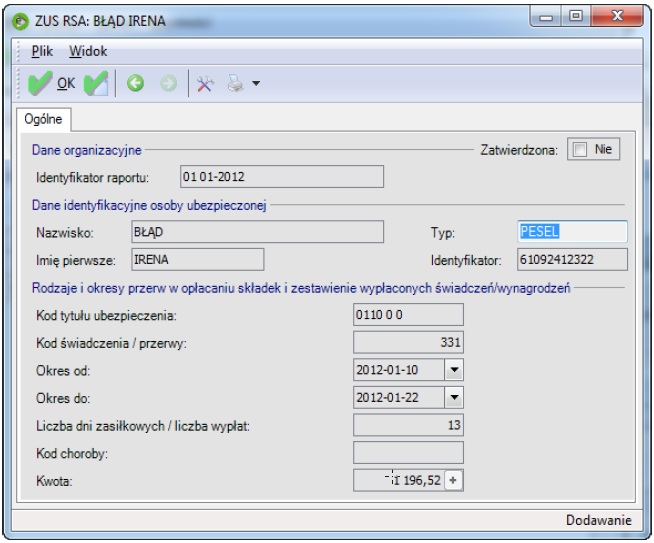This screenshot has width=654, height=543.
Task: Click the empty Kod choroby field
Action: (x=408, y=452)
